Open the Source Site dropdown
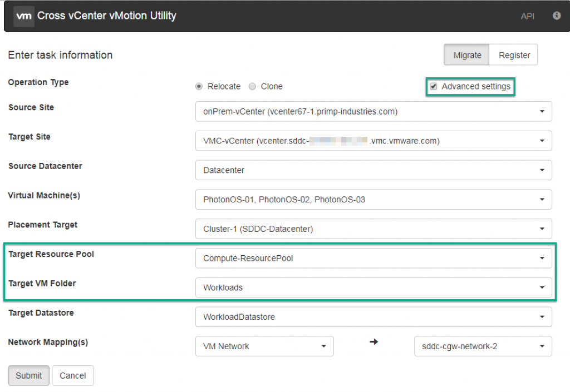The image size is (570, 392). [x=542, y=111]
